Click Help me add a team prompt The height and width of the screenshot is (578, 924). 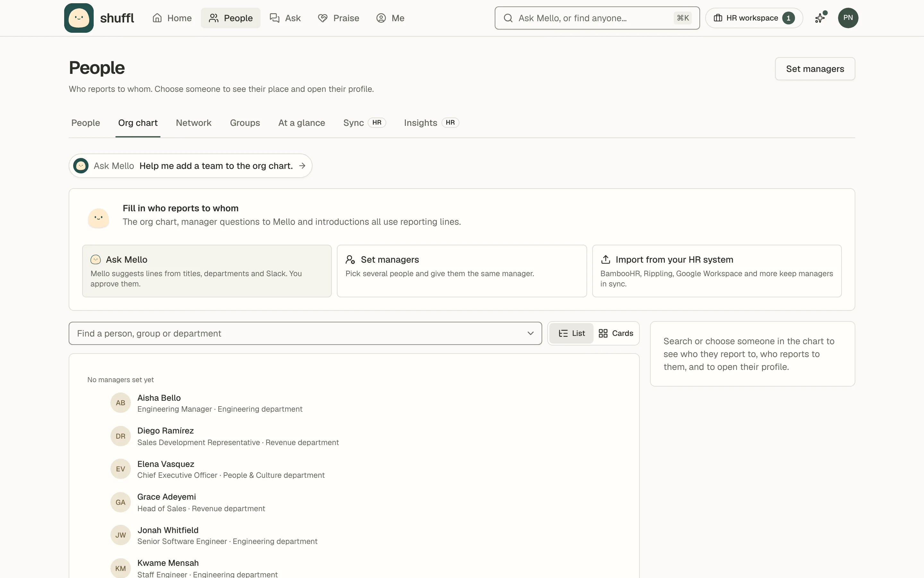(191, 165)
